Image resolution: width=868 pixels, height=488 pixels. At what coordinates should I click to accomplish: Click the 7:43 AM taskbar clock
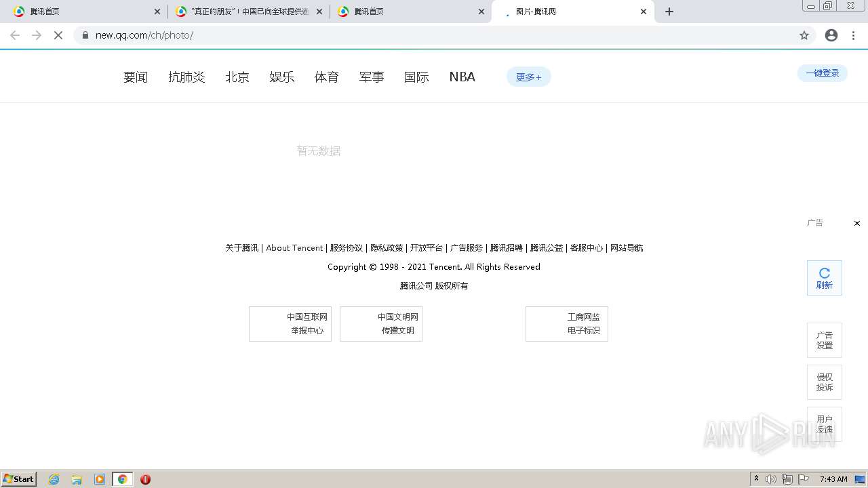click(833, 479)
